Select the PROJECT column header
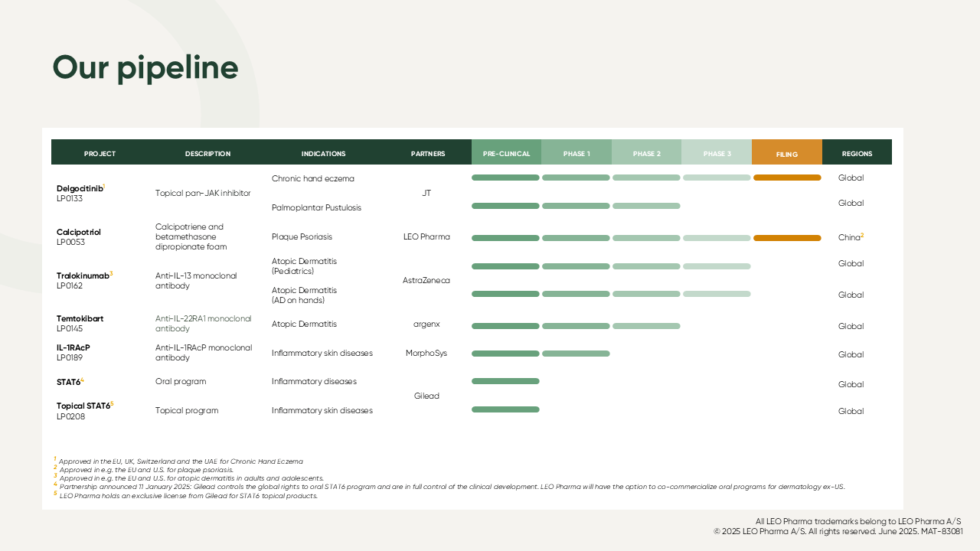The image size is (980, 551). 100,154
